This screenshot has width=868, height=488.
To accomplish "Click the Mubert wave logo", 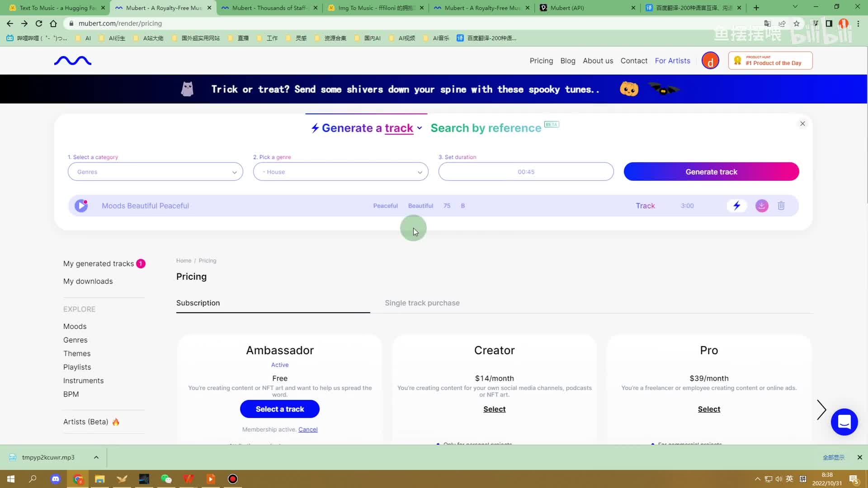I will click(x=73, y=61).
